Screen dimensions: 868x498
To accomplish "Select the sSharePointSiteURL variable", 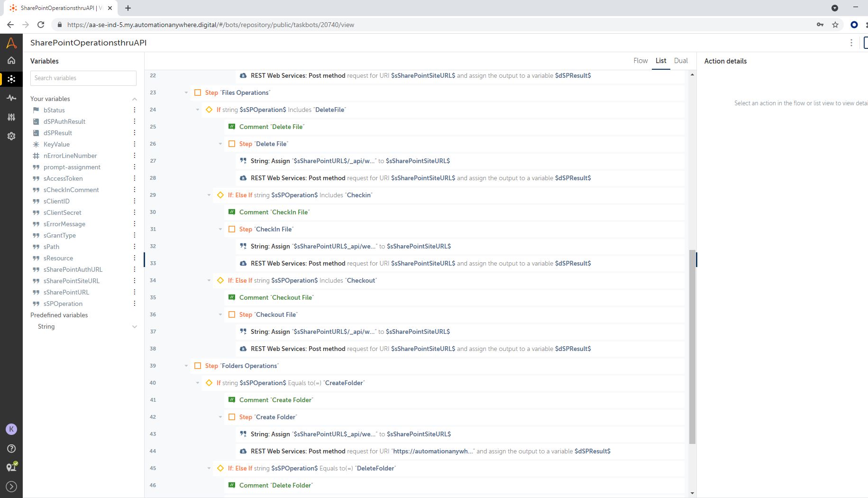I will (x=71, y=281).
